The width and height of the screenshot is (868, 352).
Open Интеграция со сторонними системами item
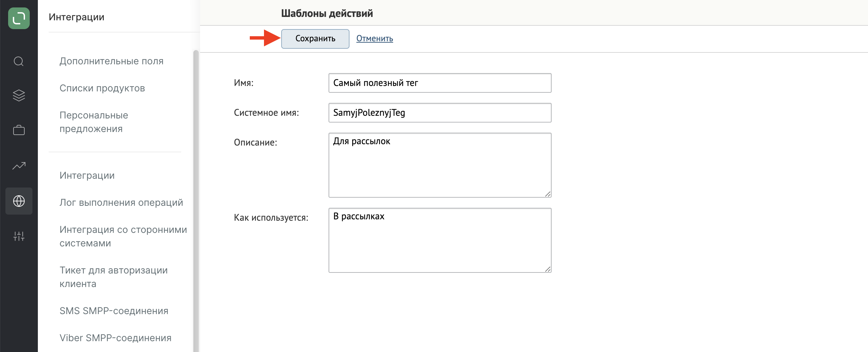pos(123,236)
